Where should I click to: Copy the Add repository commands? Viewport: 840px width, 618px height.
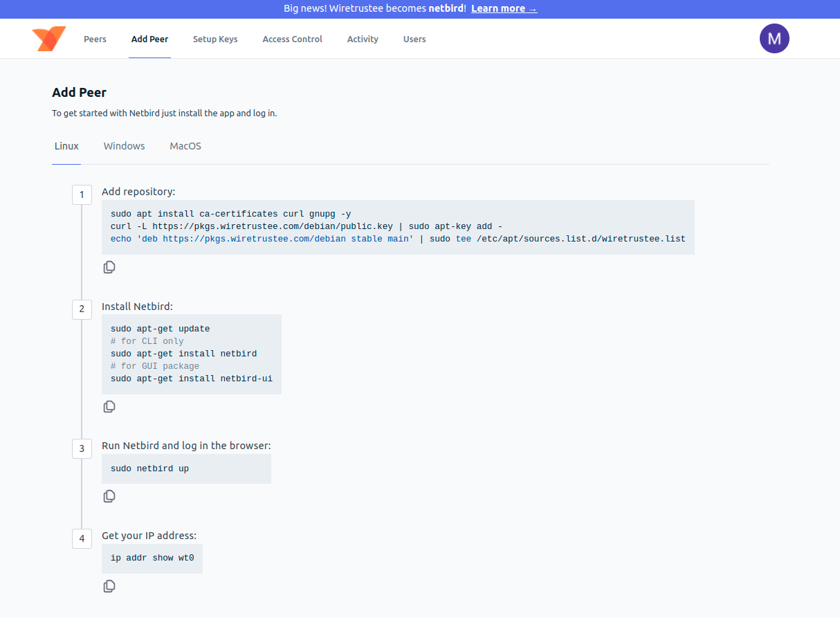(x=109, y=267)
